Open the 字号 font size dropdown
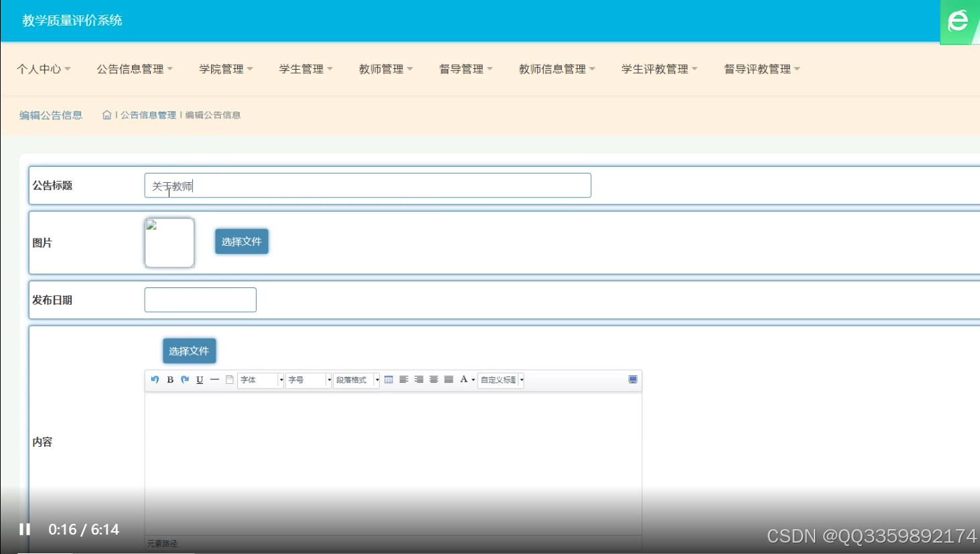980x554 pixels. 308,380
